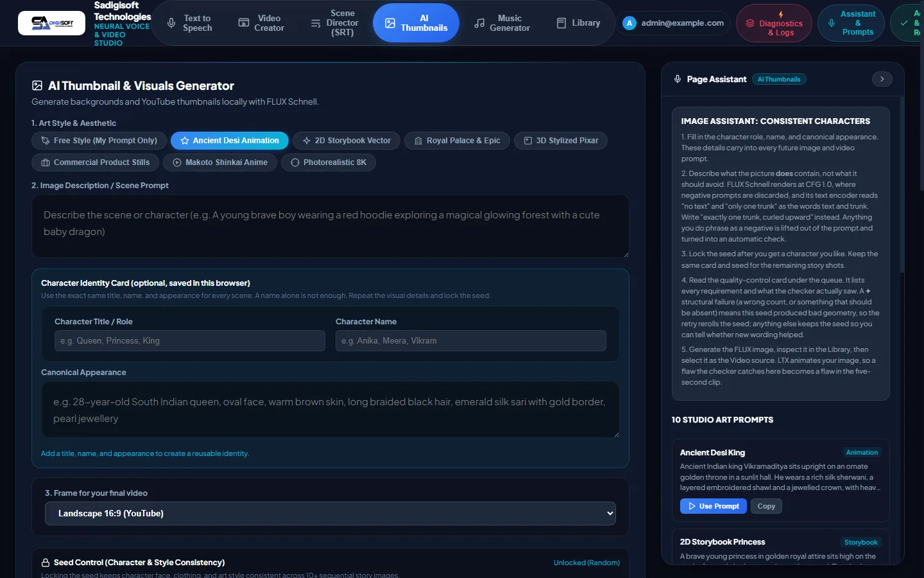924x578 pixels.
Task: Select the 2D Storybook Vector style
Action: point(346,141)
